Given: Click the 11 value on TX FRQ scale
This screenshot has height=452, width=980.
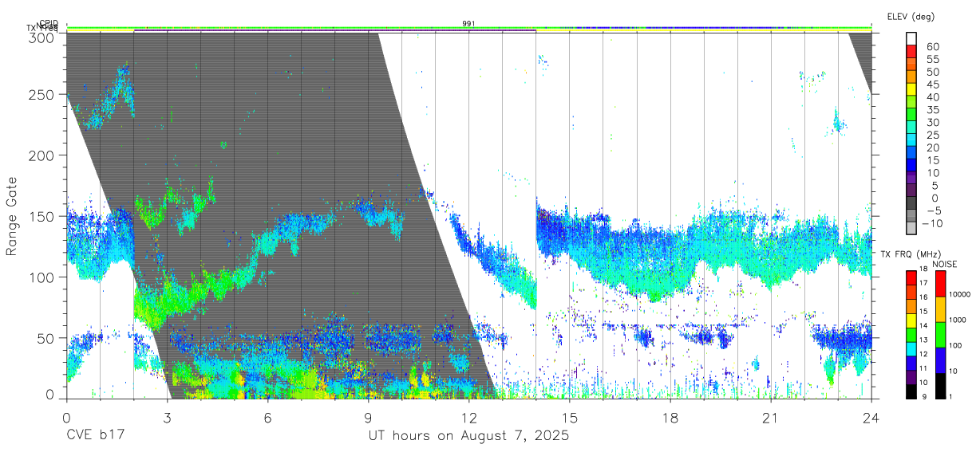Looking at the screenshot, I should [923, 368].
